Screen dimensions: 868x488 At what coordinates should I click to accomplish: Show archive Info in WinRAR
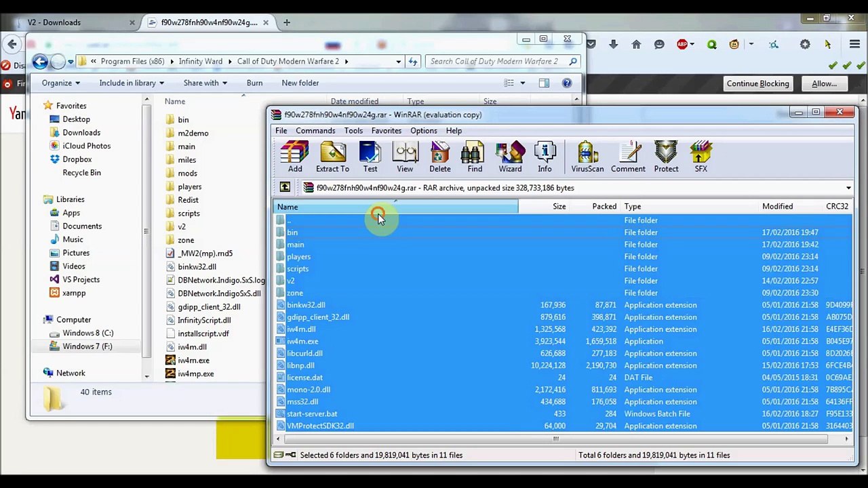(x=545, y=157)
